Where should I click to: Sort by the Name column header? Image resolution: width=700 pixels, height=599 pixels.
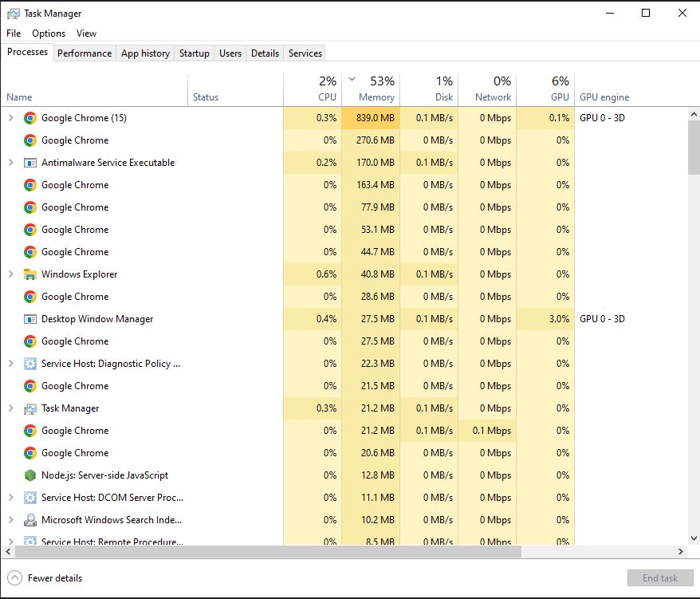(x=95, y=89)
